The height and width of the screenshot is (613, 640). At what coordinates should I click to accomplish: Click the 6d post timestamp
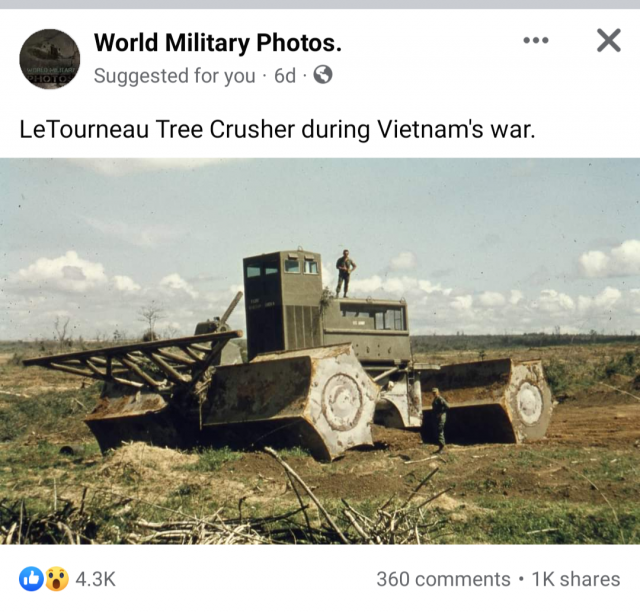(x=284, y=76)
